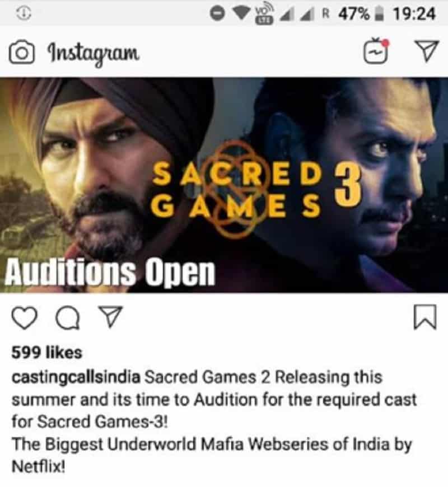Tap the VoLTE status icon

click(x=264, y=14)
